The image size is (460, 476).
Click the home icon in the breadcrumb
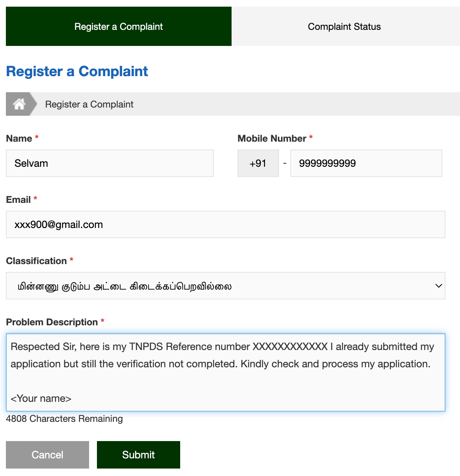[x=19, y=104]
